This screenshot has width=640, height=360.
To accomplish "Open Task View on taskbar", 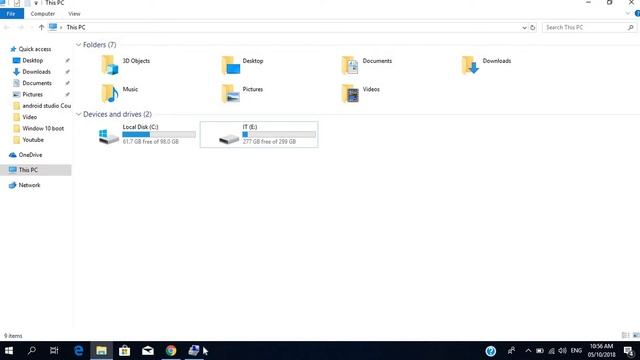I will 54,351.
